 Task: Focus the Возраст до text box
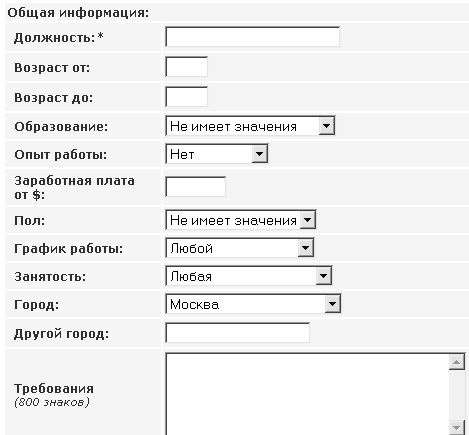187,97
